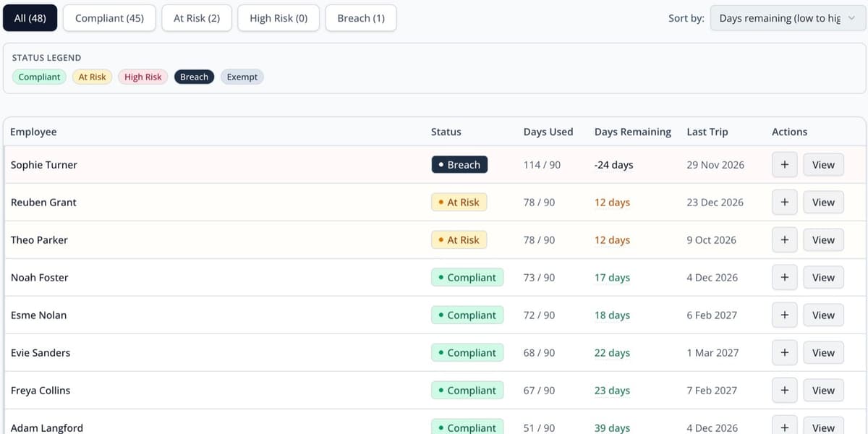View Sophie Turner's details
The height and width of the screenshot is (434, 868).
point(823,165)
